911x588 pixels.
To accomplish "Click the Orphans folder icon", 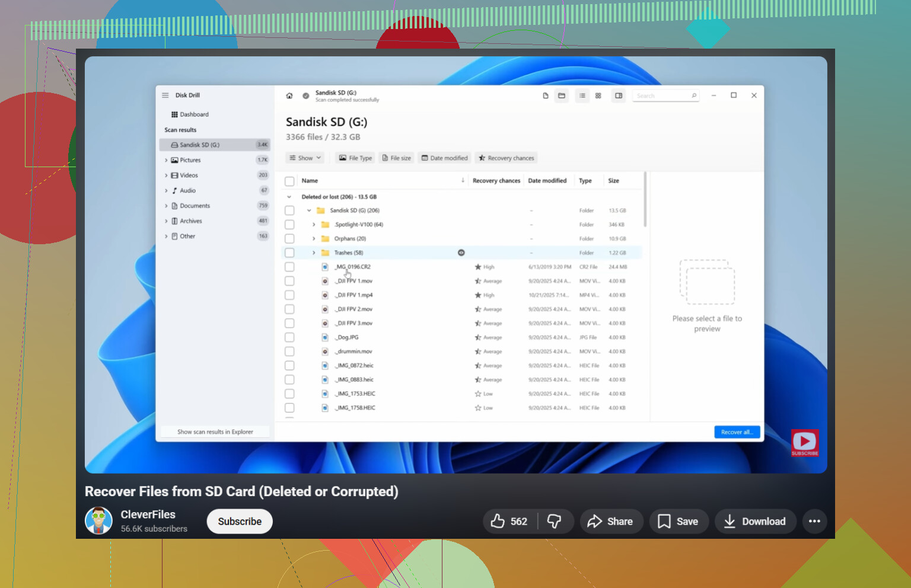I will [325, 239].
